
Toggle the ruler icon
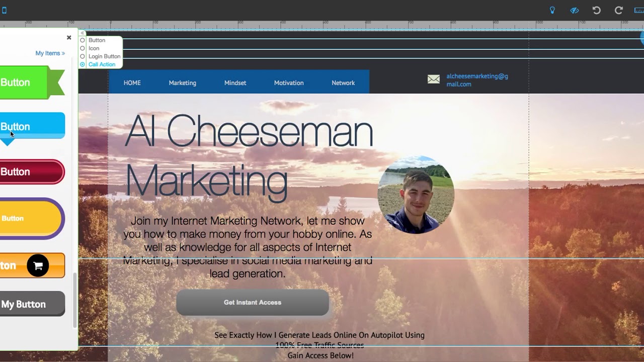coord(639,10)
